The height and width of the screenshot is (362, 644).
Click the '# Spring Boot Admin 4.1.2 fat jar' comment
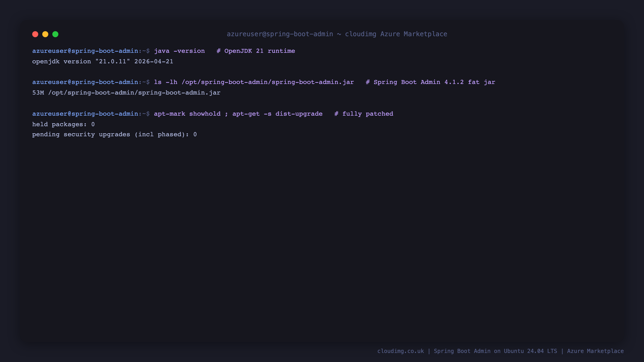tap(431, 82)
